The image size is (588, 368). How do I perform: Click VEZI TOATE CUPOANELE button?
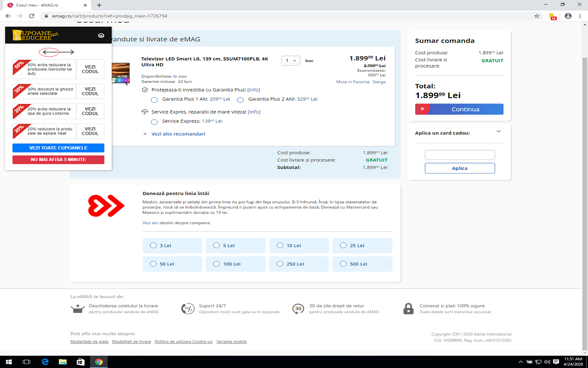pos(58,148)
